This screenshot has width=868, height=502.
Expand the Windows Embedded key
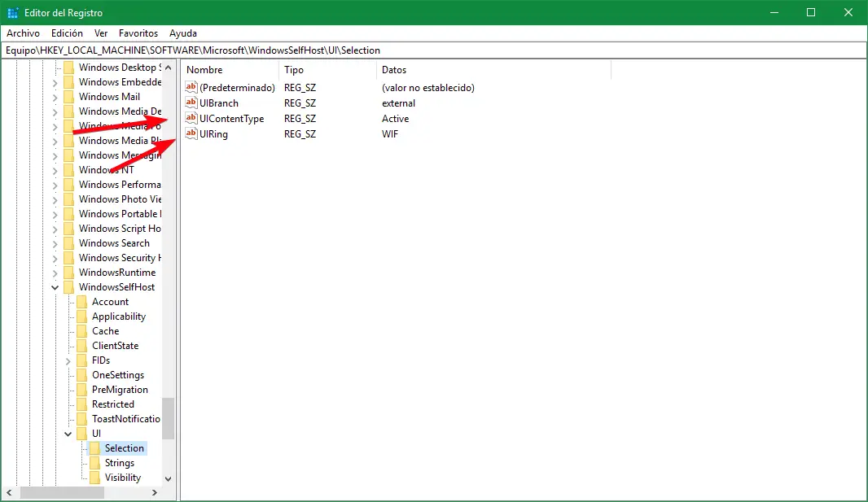(55, 82)
